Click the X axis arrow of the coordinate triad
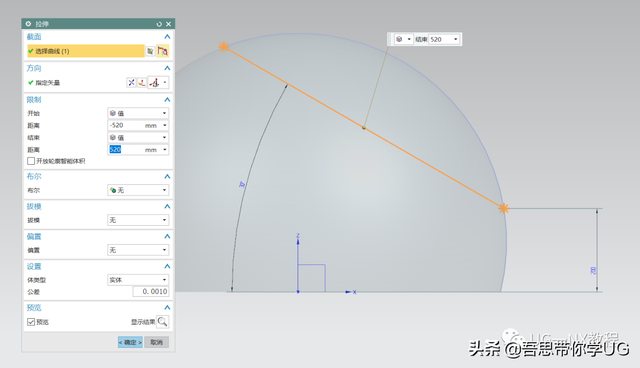The width and height of the screenshot is (640, 368). coord(350,292)
